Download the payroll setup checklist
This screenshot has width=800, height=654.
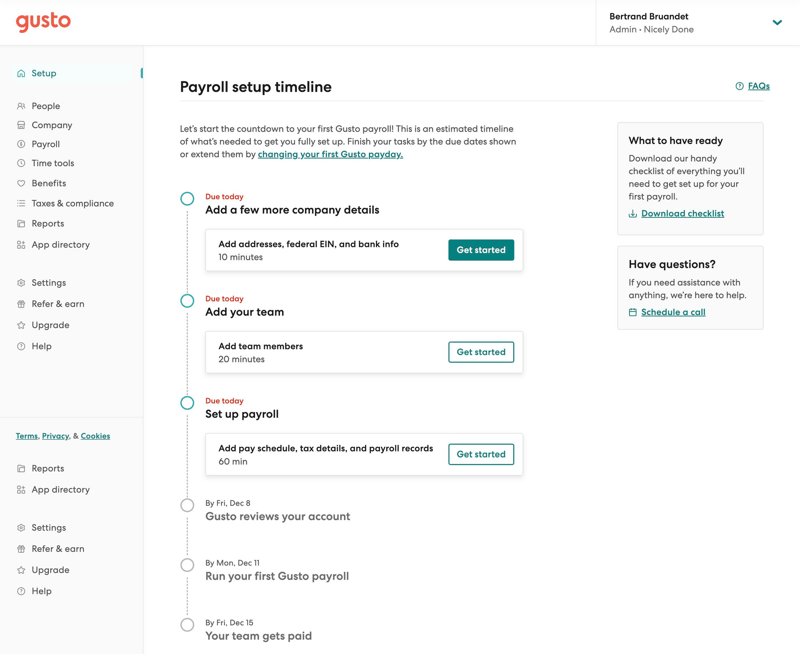coord(683,213)
